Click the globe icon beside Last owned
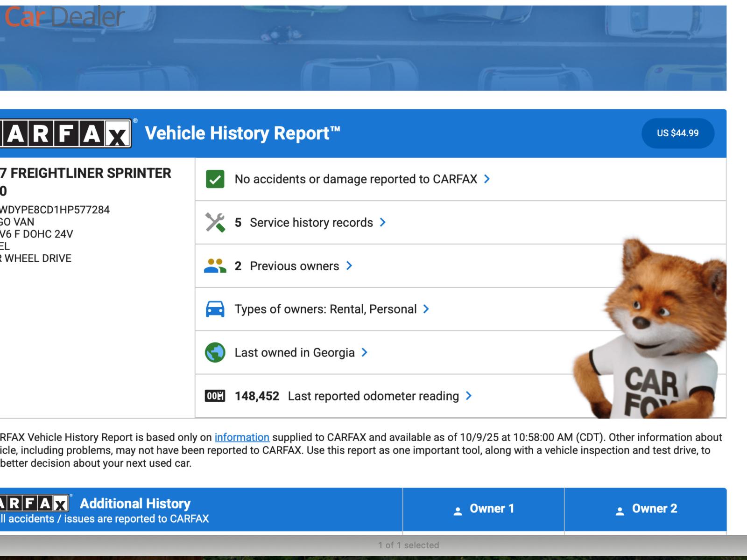The height and width of the screenshot is (560, 747). [215, 353]
